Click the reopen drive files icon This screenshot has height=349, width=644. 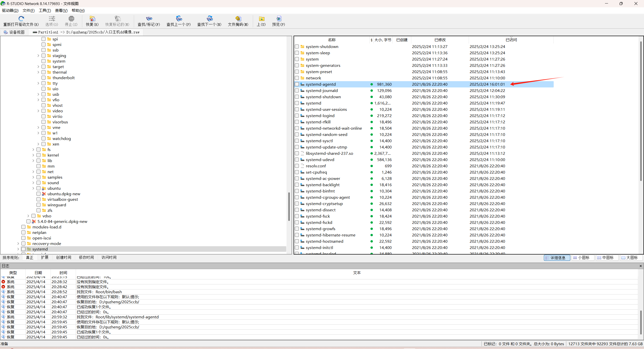click(21, 19)
